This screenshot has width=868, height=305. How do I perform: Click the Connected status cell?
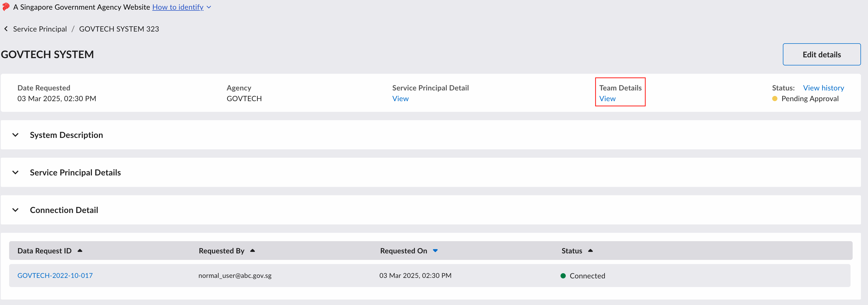tap(583, 276)
